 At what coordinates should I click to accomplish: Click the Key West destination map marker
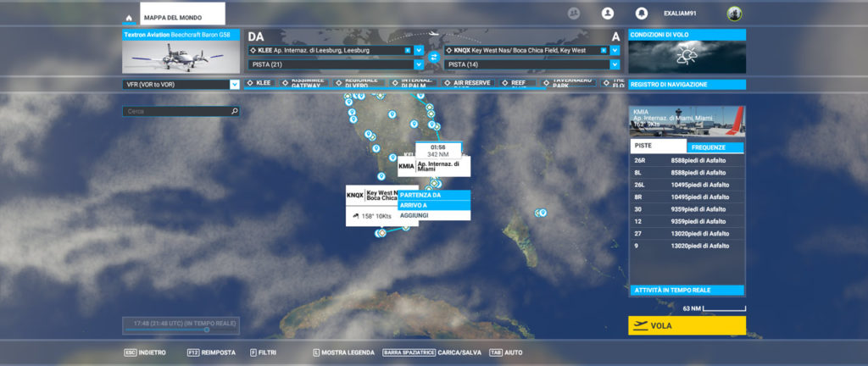[381, 233]
